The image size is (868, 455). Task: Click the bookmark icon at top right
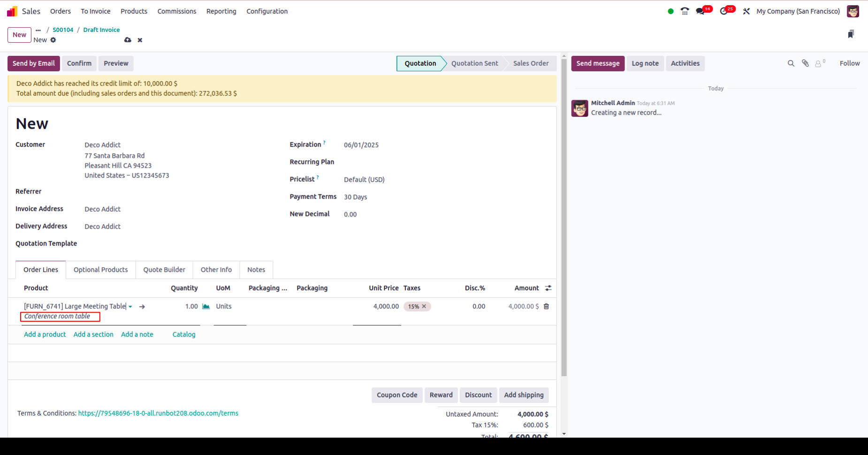[851, 34]
